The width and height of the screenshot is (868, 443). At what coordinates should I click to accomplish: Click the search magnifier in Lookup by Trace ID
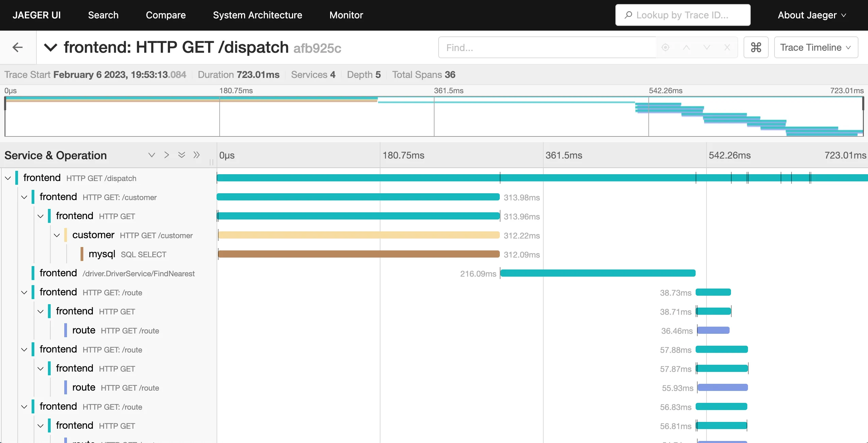tap(628, 15)
